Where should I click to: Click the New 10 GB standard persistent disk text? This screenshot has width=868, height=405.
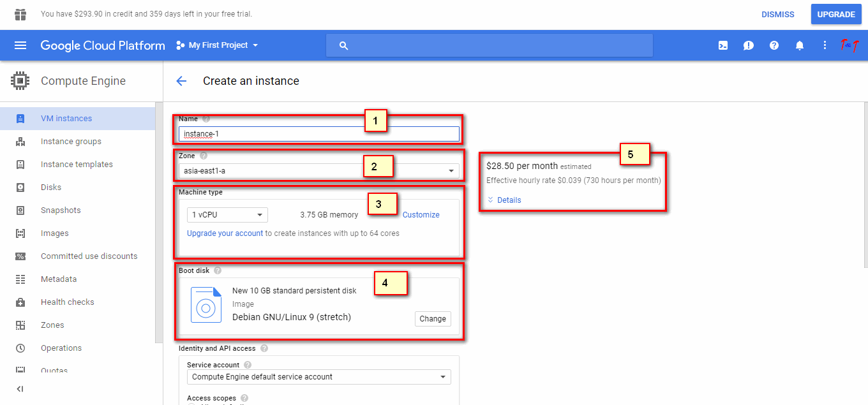(x=294, y=291)
